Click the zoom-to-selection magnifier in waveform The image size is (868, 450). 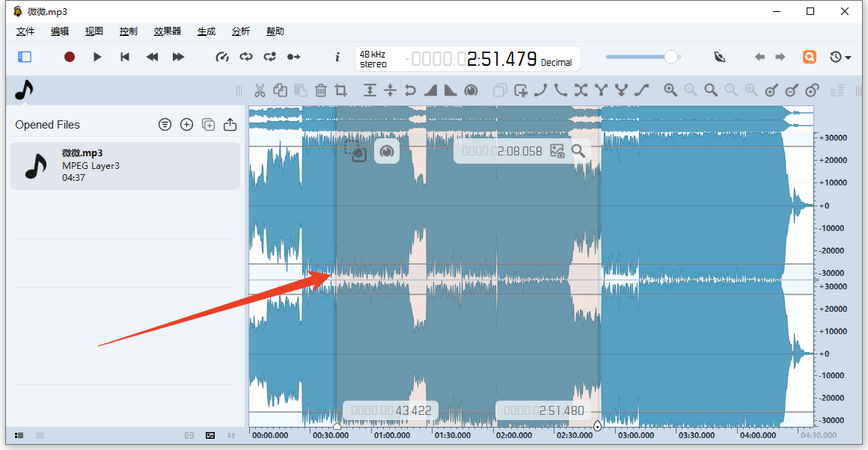[578, 151]
